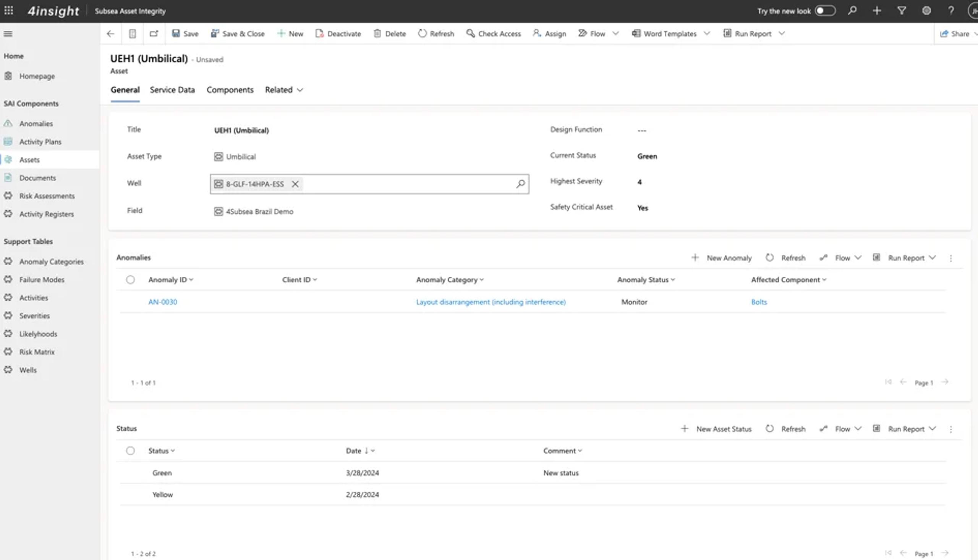Open Word Templates dropdown chevron
The width and height of the screenshot is (978, 560).
tap(707, 34)
